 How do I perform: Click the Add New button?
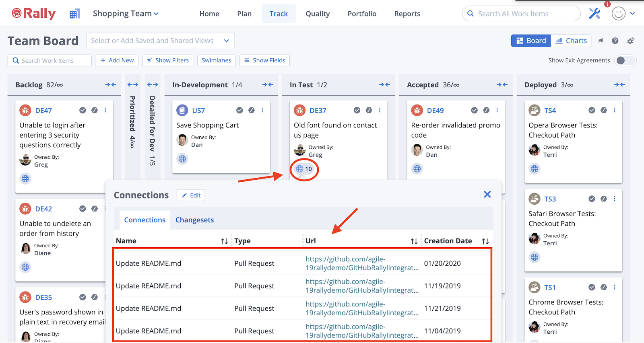(x=117, y=60)
